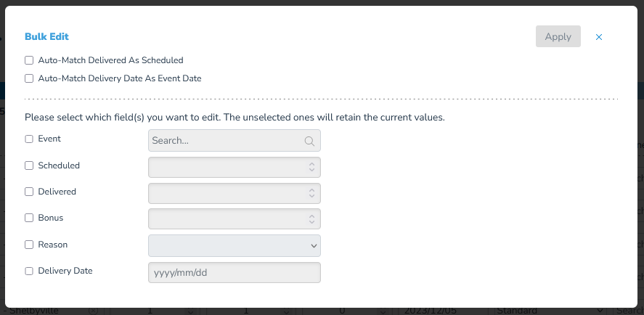Toggle the Delivered field checkbox

point(29,192)
